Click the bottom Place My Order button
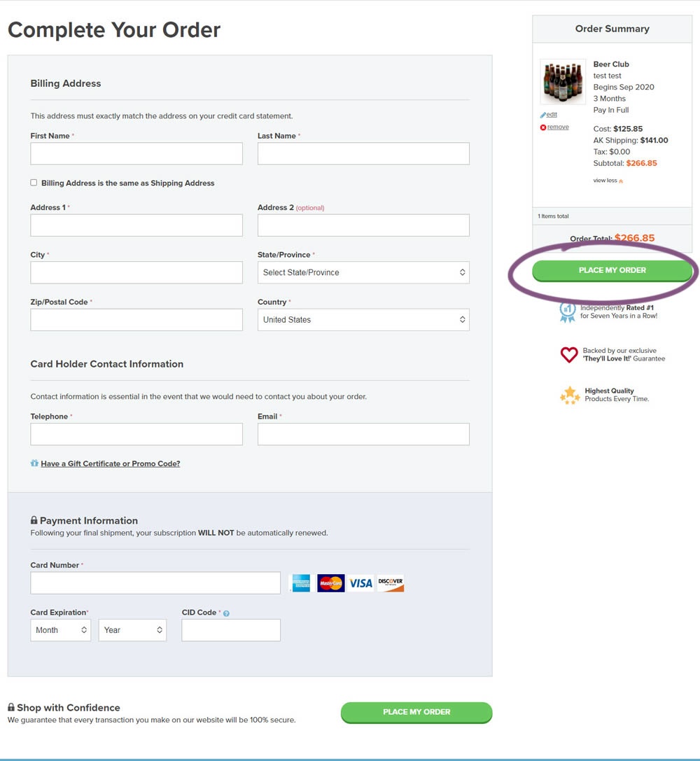Viewport: 700px width, 761px height. 416,712
